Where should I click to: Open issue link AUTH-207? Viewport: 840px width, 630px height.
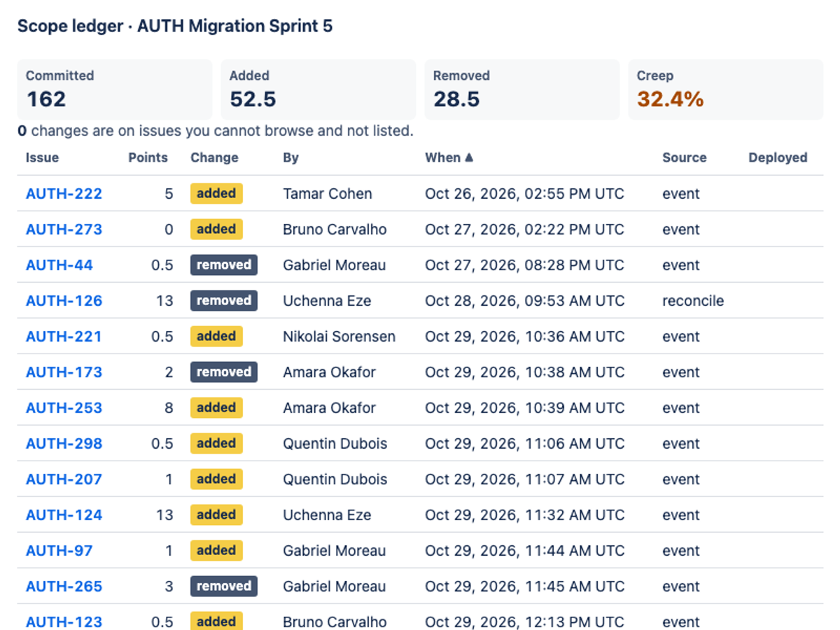pyautogui.click(x=64, y=479)
